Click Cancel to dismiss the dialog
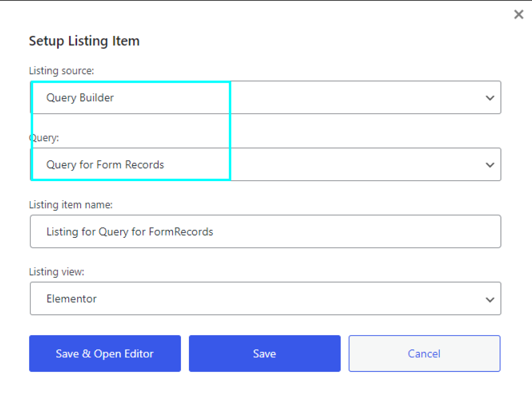Viewport: 532px width, 395px height. (x=424, y=353)
